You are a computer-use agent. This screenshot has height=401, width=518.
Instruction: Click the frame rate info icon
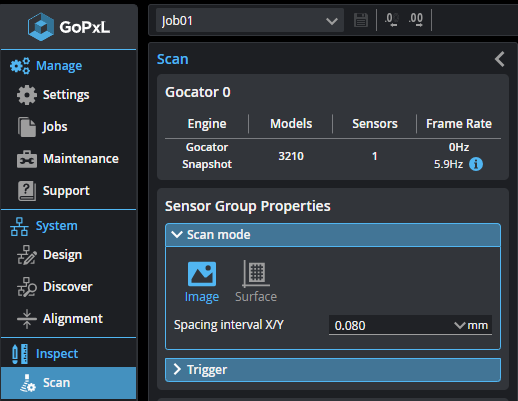[476, 164]
